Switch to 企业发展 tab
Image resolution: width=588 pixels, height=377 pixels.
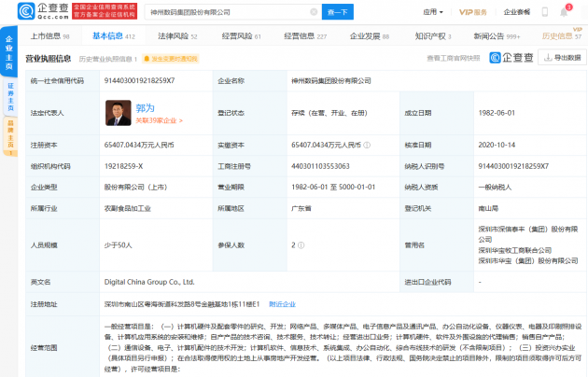(x=370, y=36)
